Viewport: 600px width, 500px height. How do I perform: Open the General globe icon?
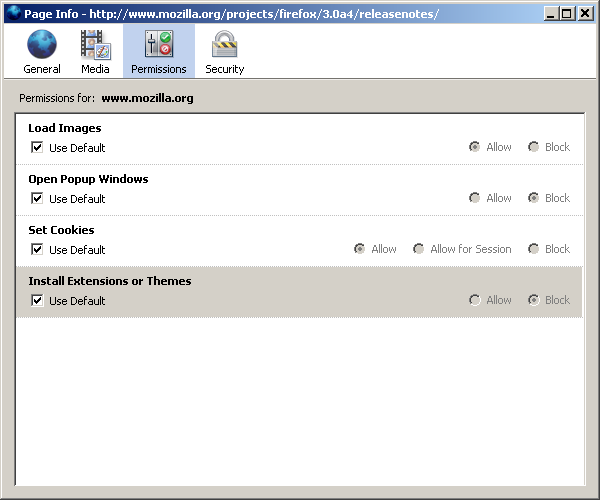pos(42,44)
